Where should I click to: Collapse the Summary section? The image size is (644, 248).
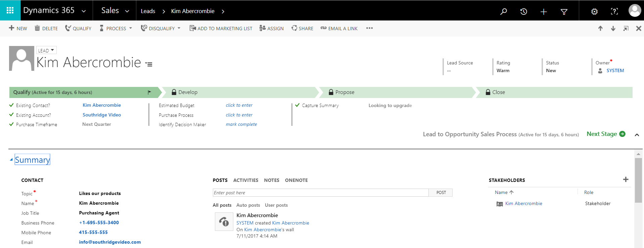tap(11, 160)
